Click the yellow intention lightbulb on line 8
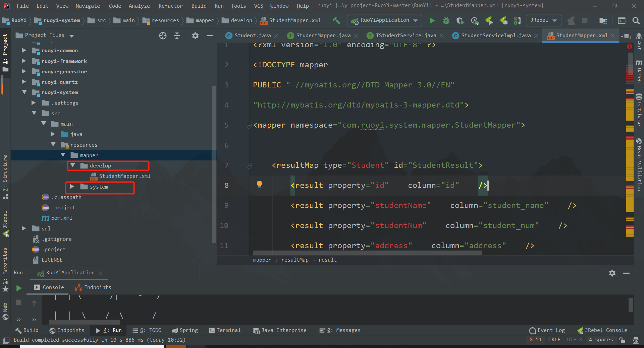The image size is (644, 348). pyautogui.click(x=259, y=184)
